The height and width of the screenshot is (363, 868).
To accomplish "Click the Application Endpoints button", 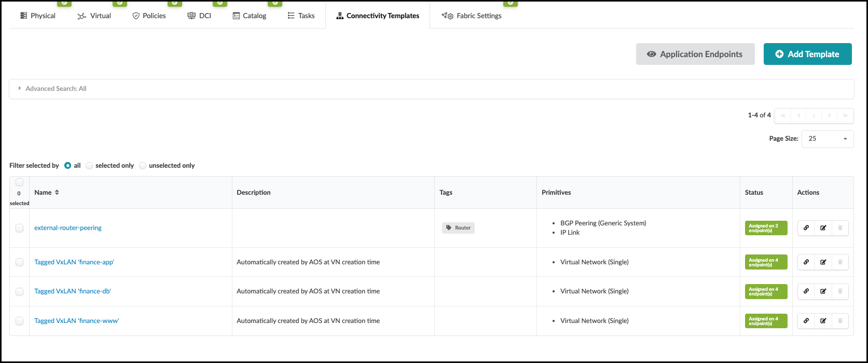I will (695, 54).
